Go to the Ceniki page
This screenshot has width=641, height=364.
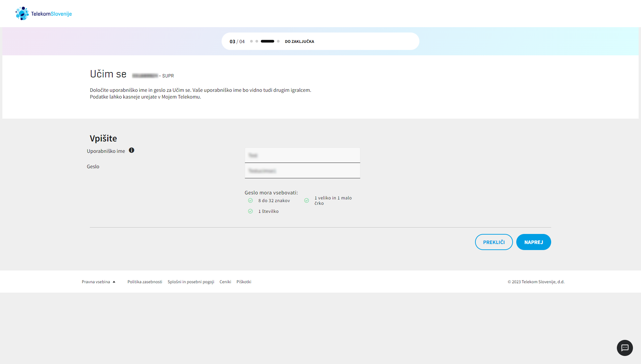225,282
